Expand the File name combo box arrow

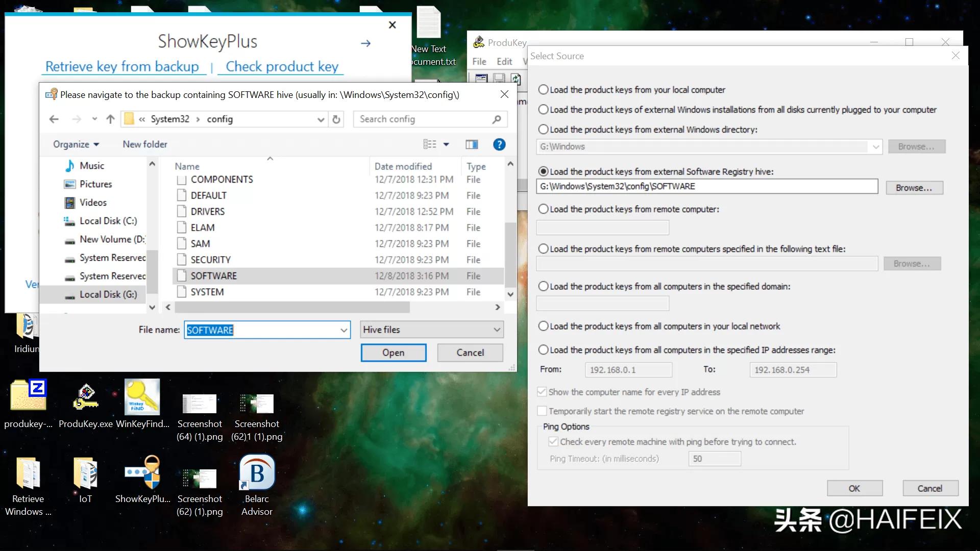(x=344, y=331)
